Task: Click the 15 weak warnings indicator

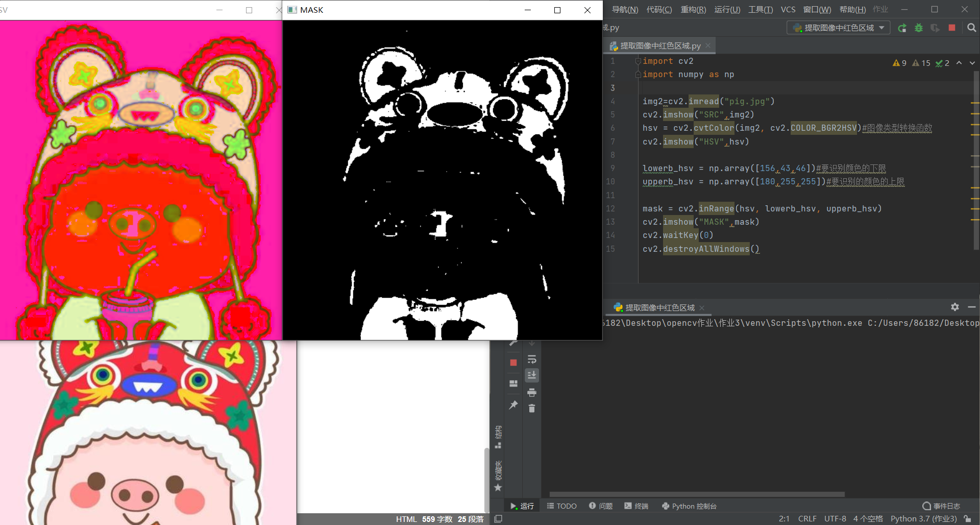Action: (921, 63)
